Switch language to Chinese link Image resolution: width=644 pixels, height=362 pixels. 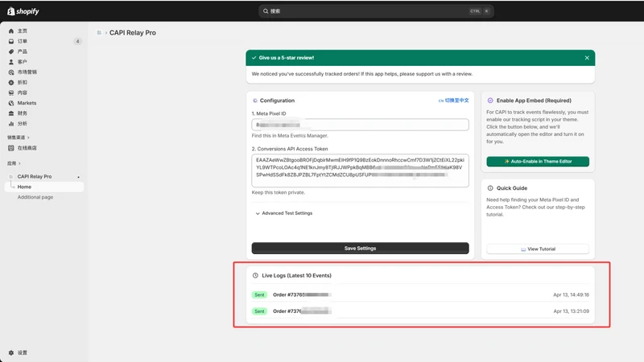[x=453, y=100]
